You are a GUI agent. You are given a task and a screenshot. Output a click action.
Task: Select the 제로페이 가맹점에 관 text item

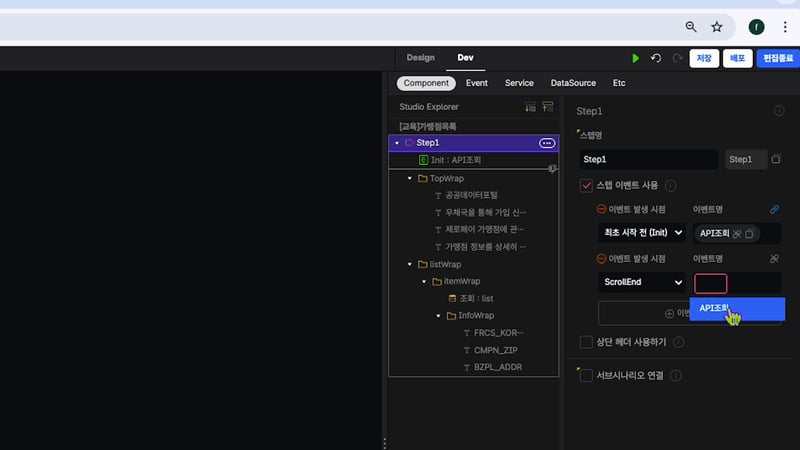click(484, 230)
